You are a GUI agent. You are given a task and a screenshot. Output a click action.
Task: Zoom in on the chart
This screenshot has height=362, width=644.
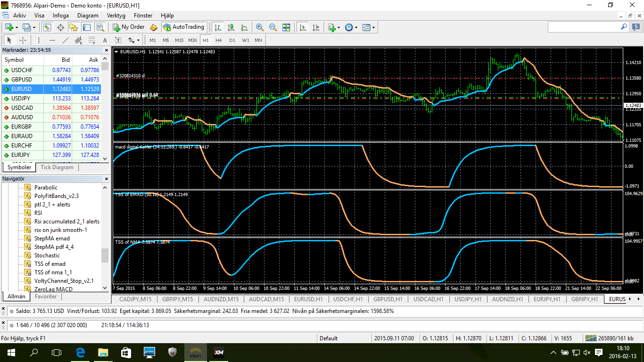click(x=260, y=27)
